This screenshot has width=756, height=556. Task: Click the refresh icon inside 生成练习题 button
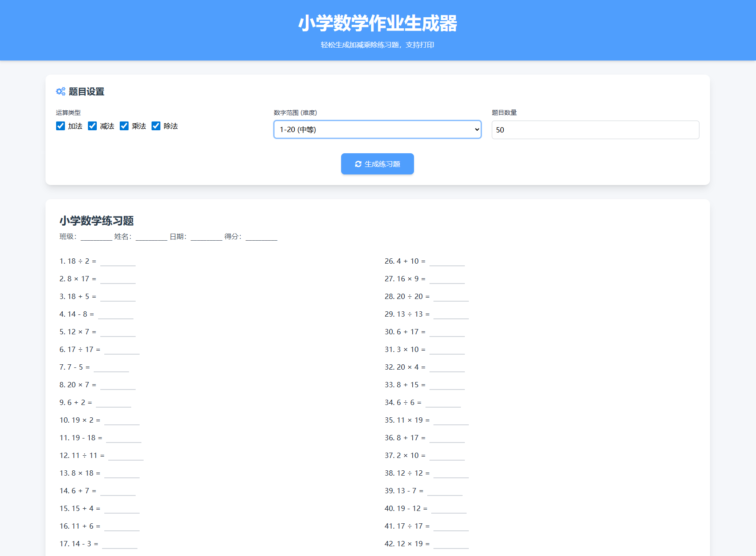click(359, 164)
